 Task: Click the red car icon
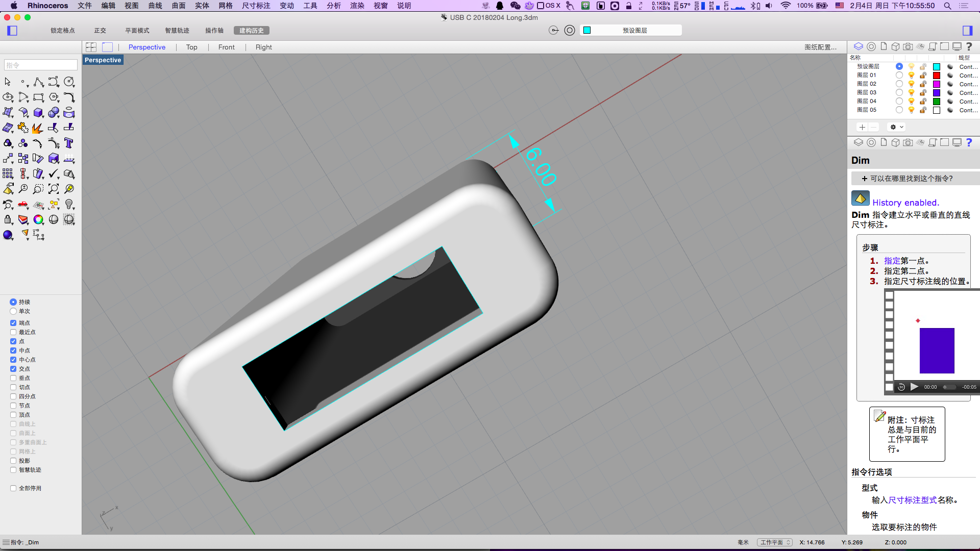click(23, 205)
